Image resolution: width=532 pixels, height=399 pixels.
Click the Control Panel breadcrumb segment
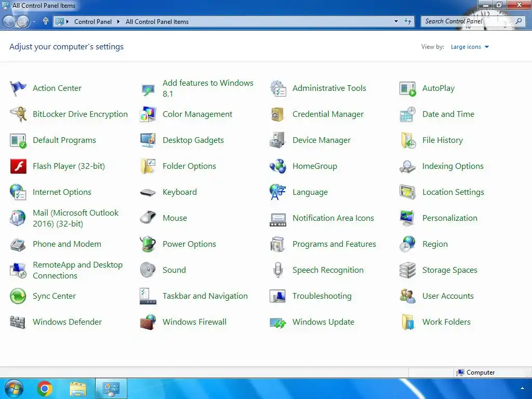(x=92, y=22)
